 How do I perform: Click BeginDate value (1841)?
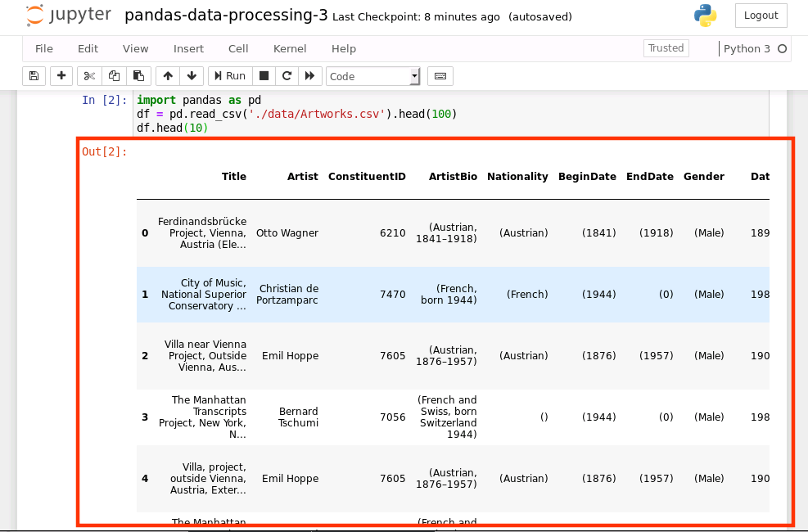[598, 233]
